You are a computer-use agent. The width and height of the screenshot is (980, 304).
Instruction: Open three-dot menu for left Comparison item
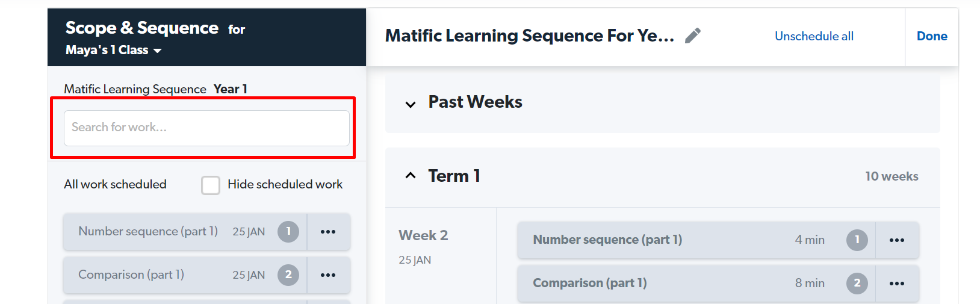click(x=328, y=275)
